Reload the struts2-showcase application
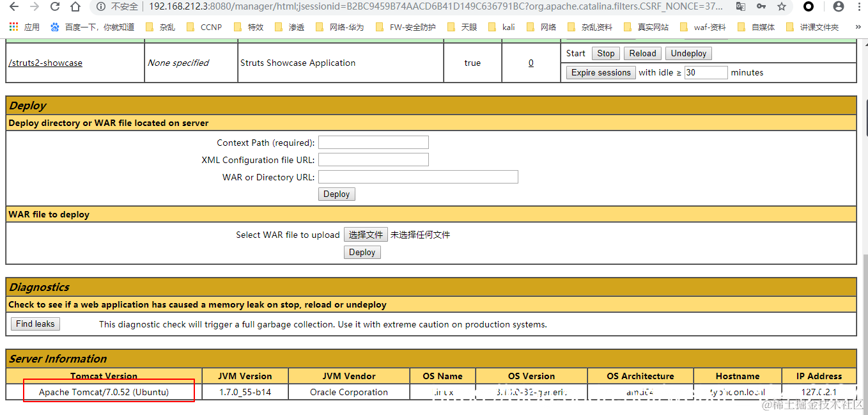868x415 pixels. [x=642, y=54]
